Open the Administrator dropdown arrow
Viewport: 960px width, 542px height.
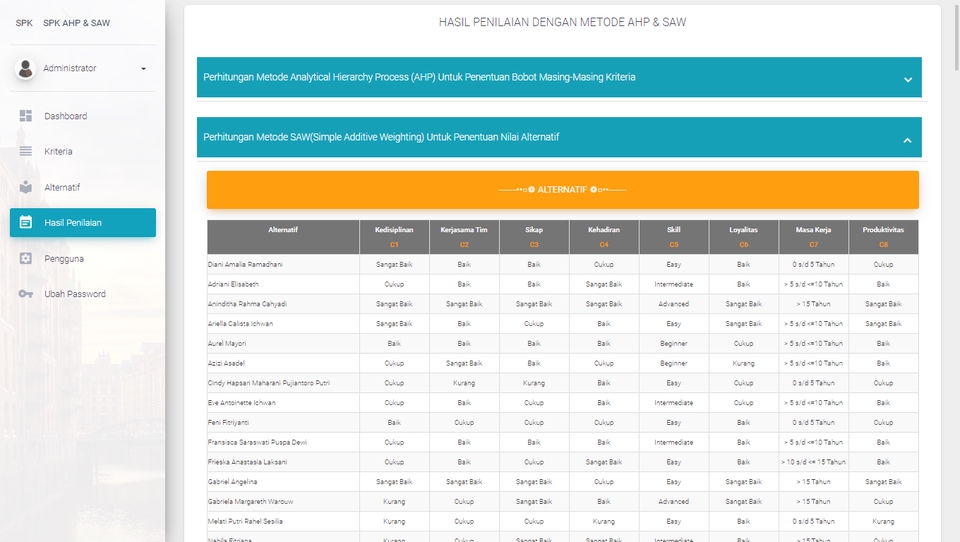(x=143, y=69)
